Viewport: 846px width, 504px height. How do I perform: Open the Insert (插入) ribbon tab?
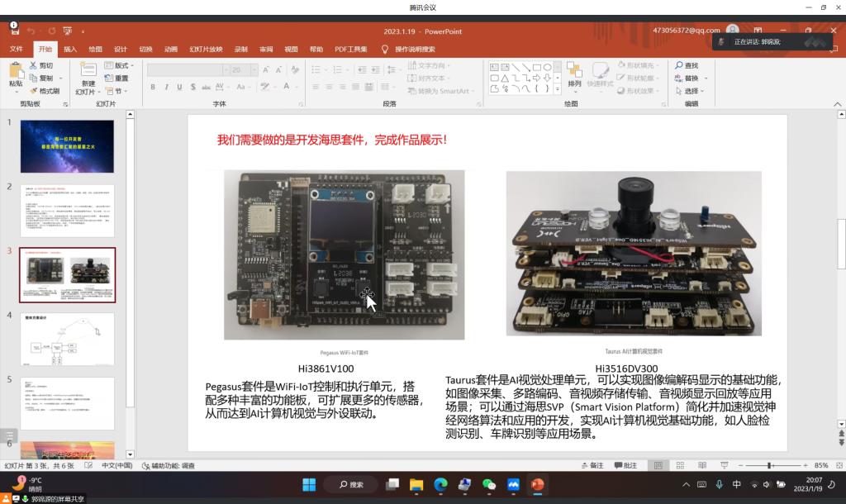pos(70,49)
